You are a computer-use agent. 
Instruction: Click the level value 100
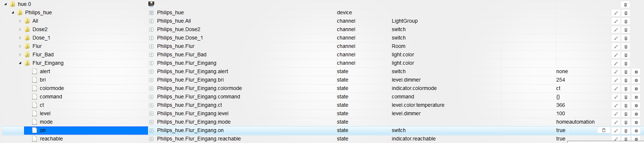(561, 113)
